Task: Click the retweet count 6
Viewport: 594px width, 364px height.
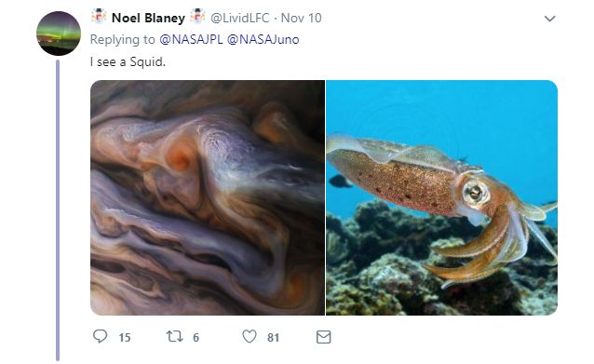Action: 196,338
